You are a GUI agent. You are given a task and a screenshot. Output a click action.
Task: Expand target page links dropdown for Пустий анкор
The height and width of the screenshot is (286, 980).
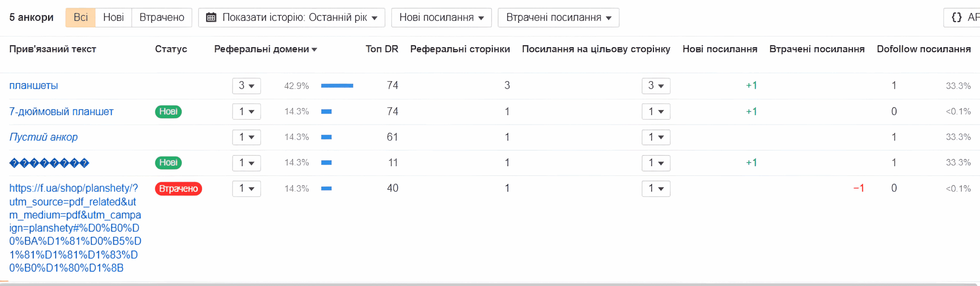[x=656, y=137]
